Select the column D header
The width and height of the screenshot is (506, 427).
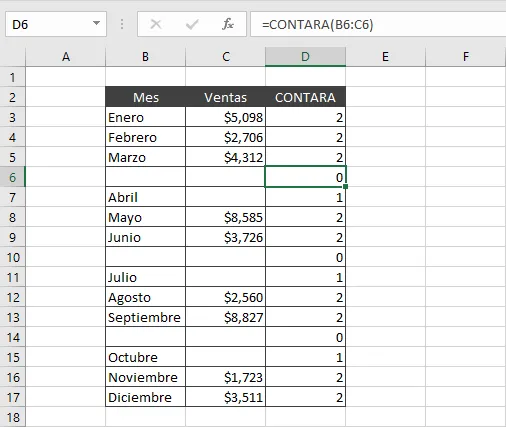305,57
